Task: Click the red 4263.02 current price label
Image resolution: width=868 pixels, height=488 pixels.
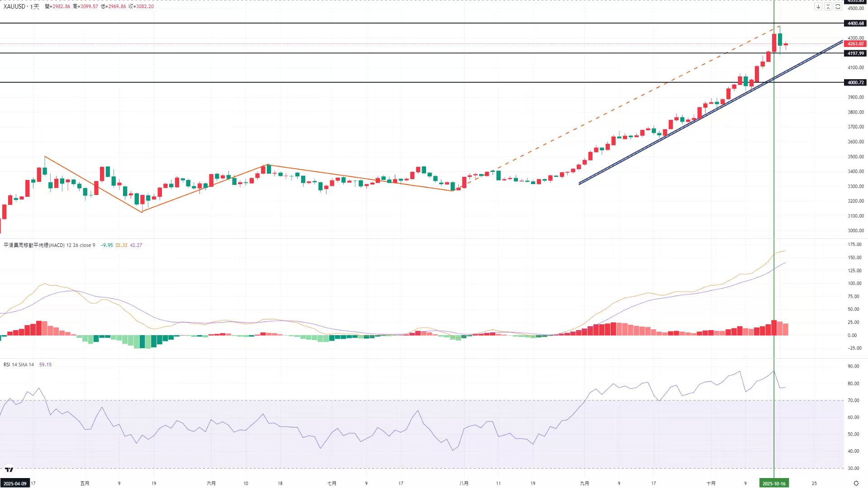Action: pos(855,44)
